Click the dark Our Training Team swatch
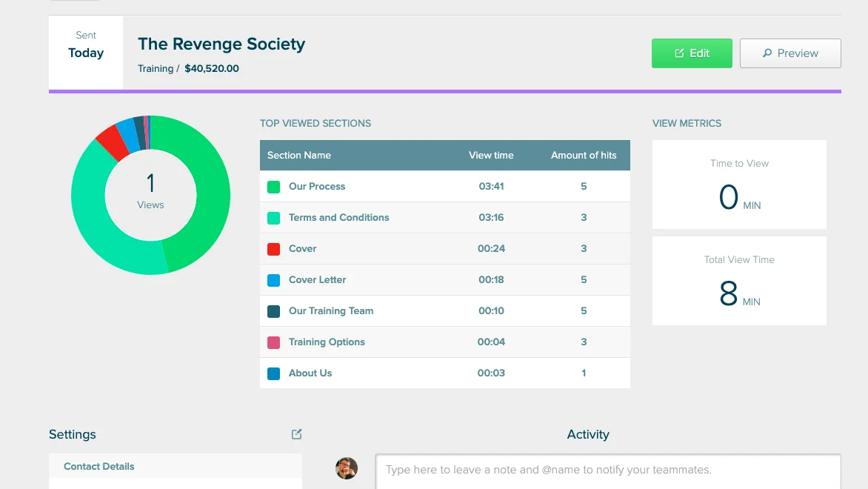 point(273,311)
